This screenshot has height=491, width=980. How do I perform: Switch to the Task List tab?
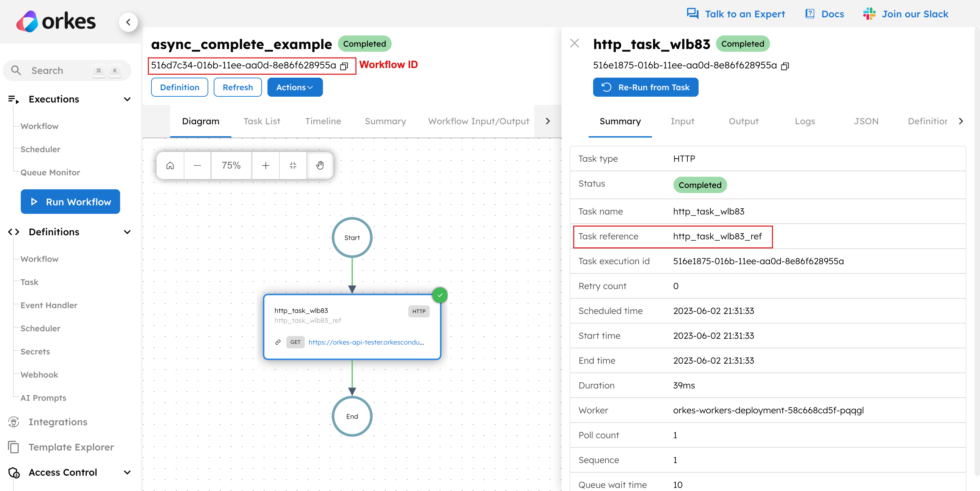tap(262, 121)
